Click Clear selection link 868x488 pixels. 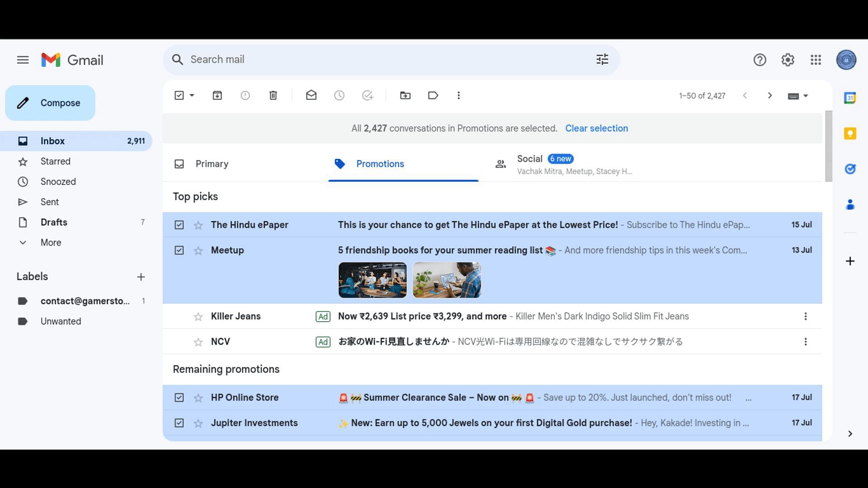[x=596, y=128]
